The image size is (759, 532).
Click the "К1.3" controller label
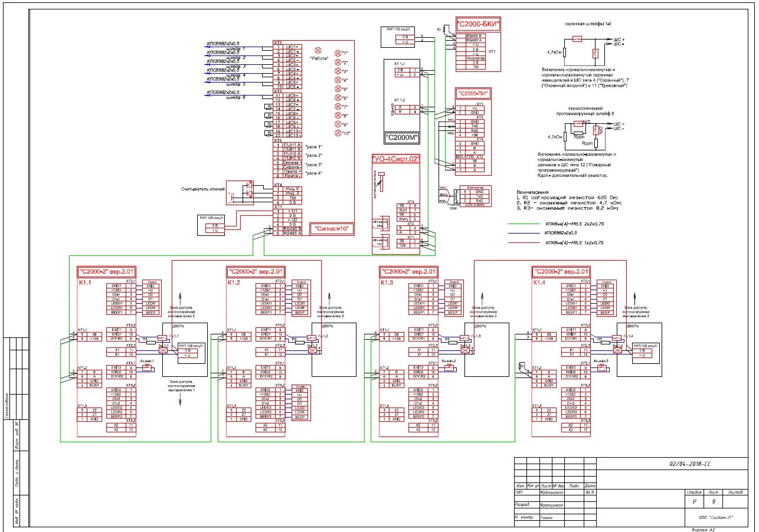click(387, 283)
